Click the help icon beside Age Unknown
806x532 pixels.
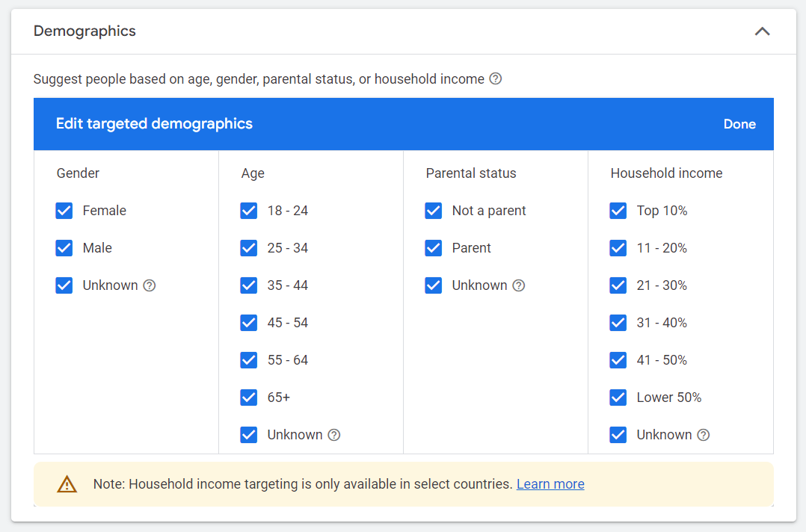pyautogui.click(x=333, y=435)
